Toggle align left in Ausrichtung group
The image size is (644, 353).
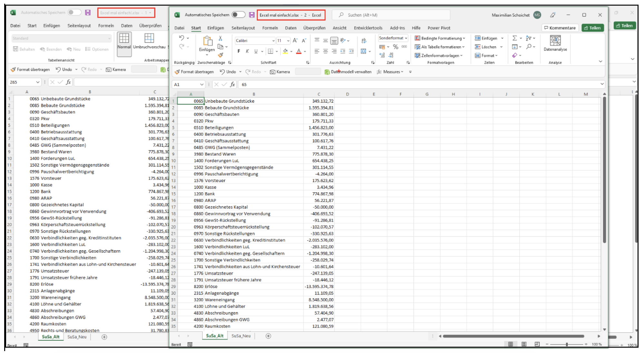[x=317, y=51]
